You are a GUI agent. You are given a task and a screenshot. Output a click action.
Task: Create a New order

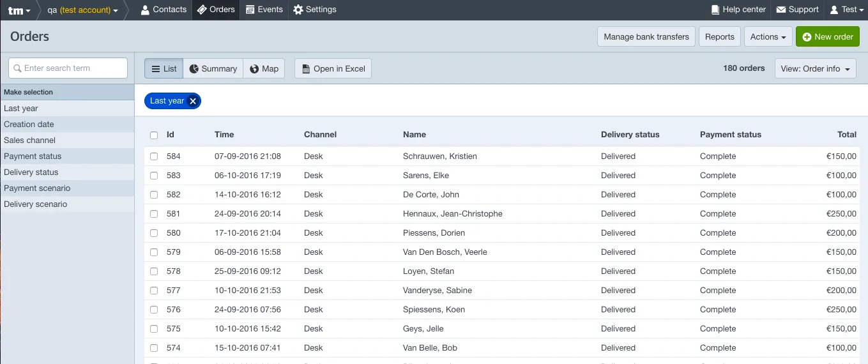coord(828,36)
